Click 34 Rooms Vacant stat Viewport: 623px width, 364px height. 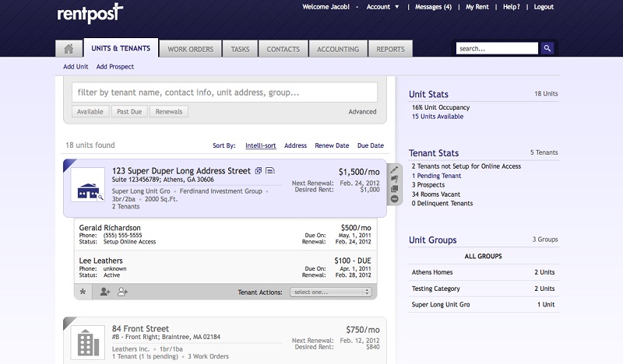[x=436, y=194]
